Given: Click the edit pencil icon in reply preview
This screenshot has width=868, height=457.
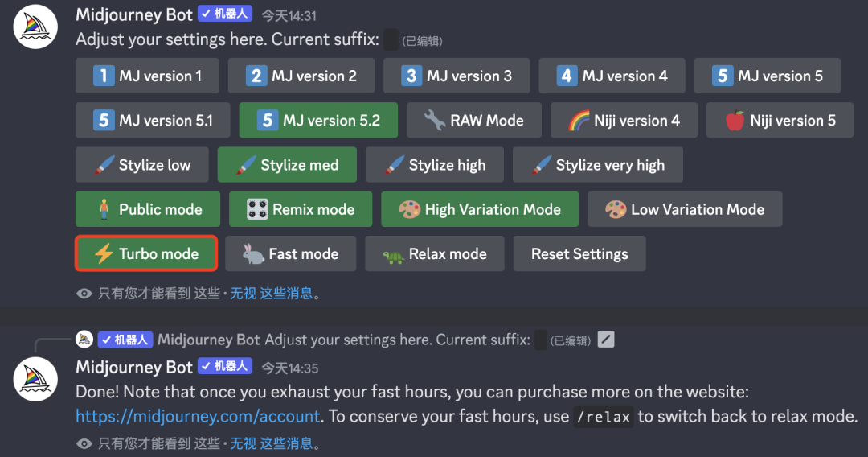Looking at the screenshot, I should 606,339.
